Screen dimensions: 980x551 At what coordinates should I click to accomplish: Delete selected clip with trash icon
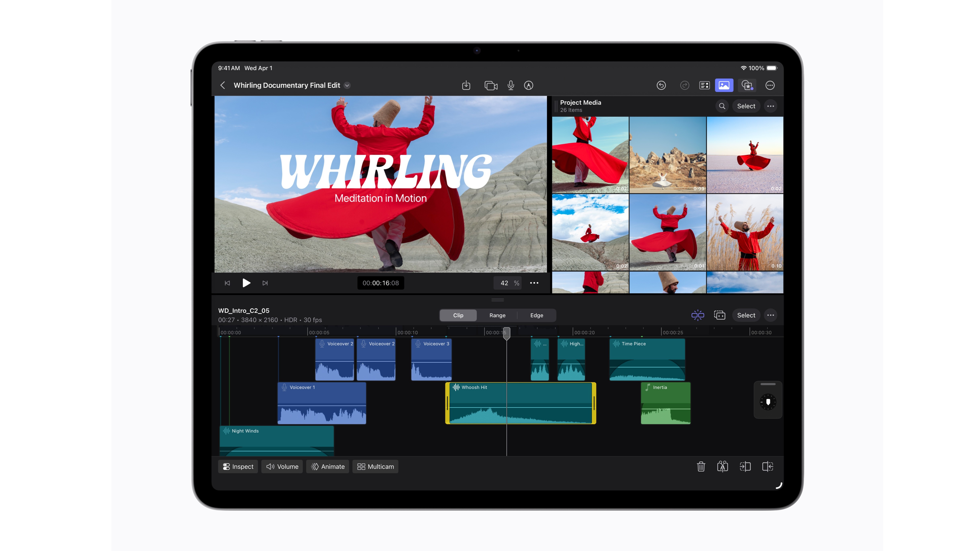(701, 467)
